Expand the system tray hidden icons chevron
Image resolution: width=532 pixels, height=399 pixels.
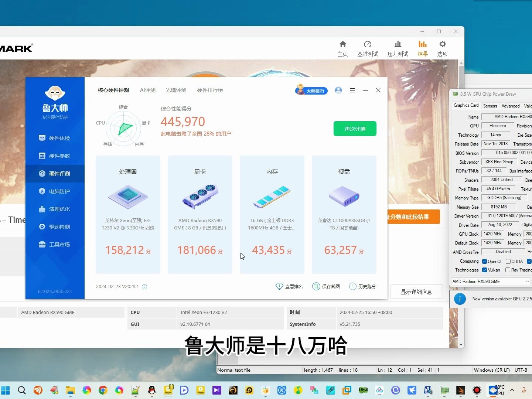(512, 390)
